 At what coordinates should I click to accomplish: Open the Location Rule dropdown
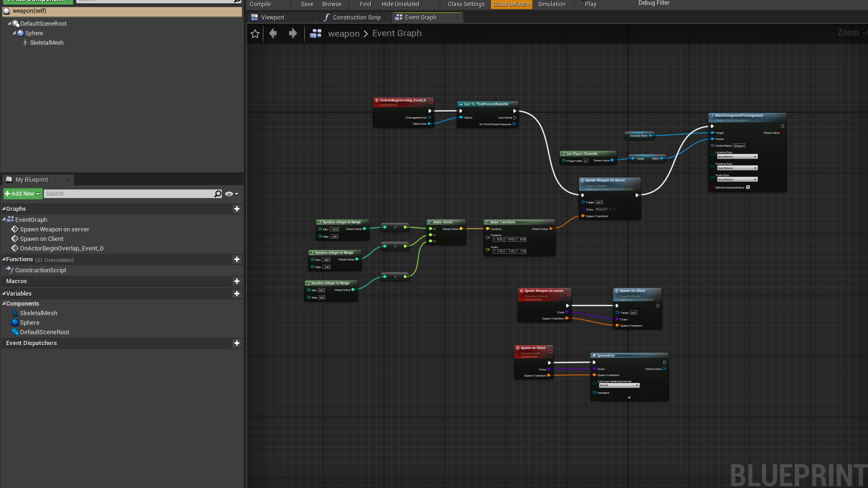(737, 157)
